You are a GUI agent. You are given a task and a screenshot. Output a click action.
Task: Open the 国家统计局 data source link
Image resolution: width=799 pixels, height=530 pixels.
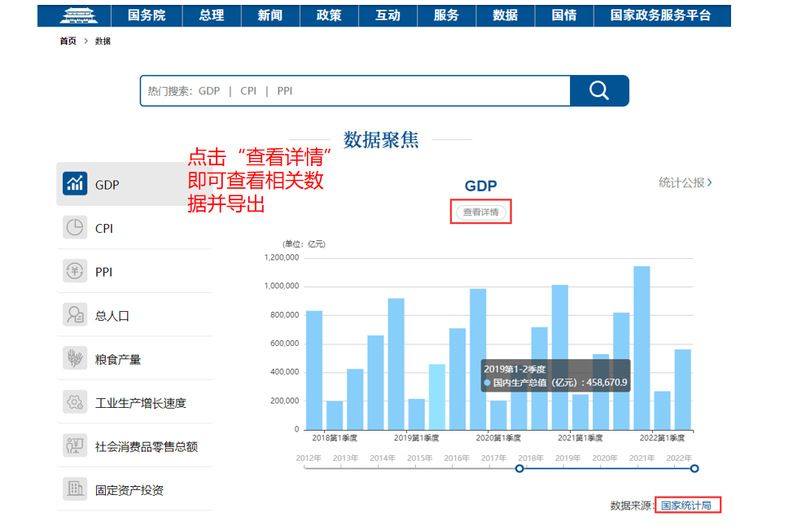[x=689, y=505]
